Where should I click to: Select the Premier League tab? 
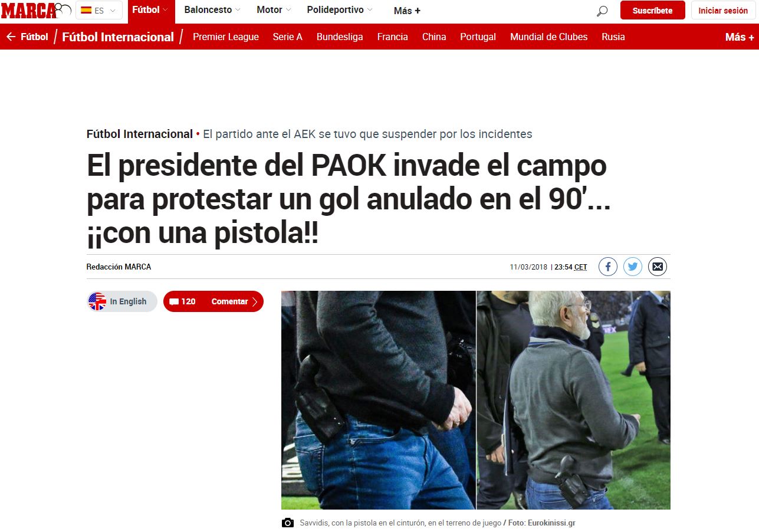coord(226,37)
